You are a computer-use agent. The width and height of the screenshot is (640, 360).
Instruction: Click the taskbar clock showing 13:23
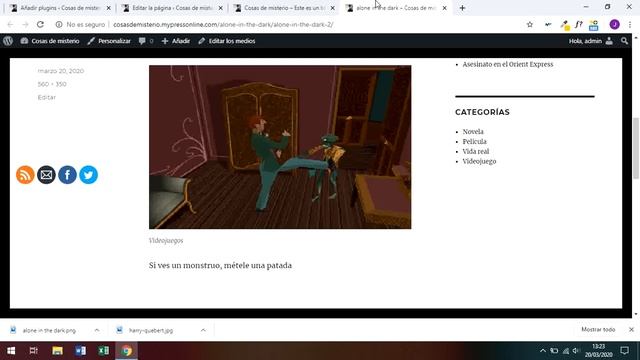[x=598, y=351]
